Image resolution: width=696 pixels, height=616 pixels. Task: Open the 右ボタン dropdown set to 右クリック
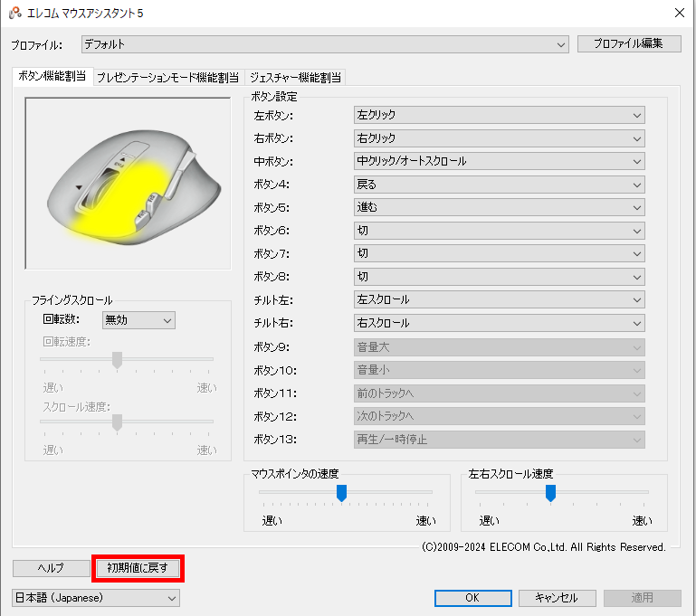499,138
